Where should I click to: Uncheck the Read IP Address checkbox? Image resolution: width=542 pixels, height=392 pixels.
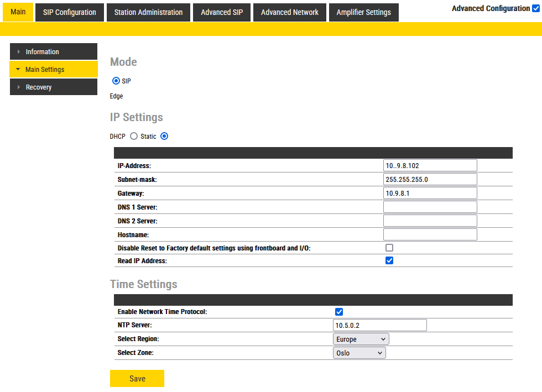pos(389,260)
